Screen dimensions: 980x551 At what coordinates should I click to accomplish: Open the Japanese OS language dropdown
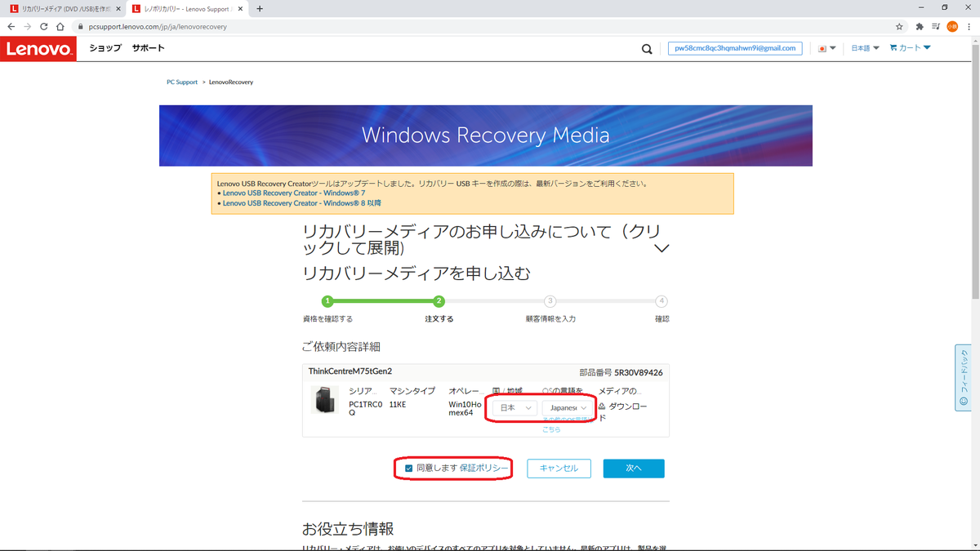568,407
